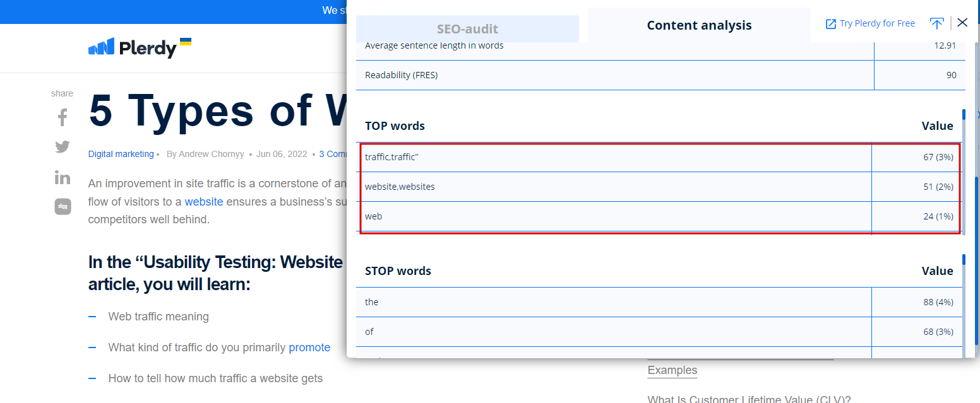Switch to the SEO-audit tab
The height and width of the screenshot is (403, 980).
point(467,29)
